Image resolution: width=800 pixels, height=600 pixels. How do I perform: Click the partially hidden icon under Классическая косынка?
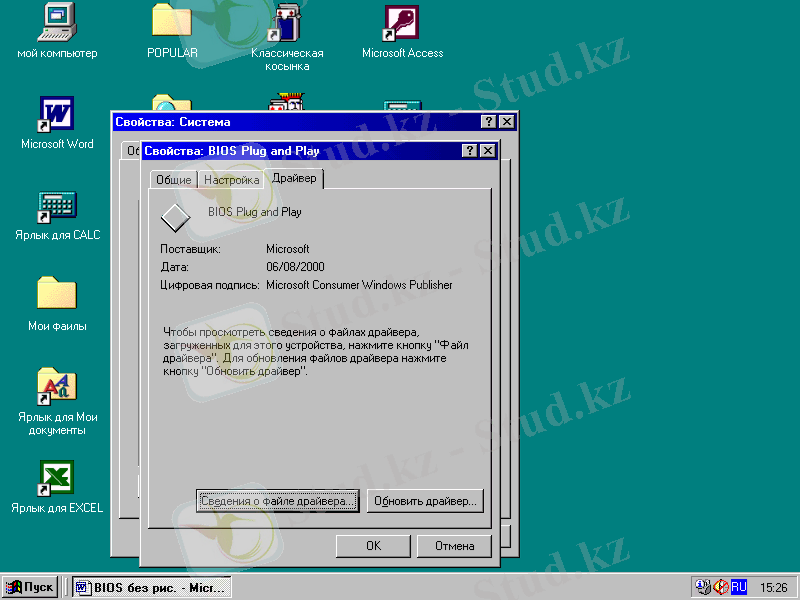tap(287, 101)
